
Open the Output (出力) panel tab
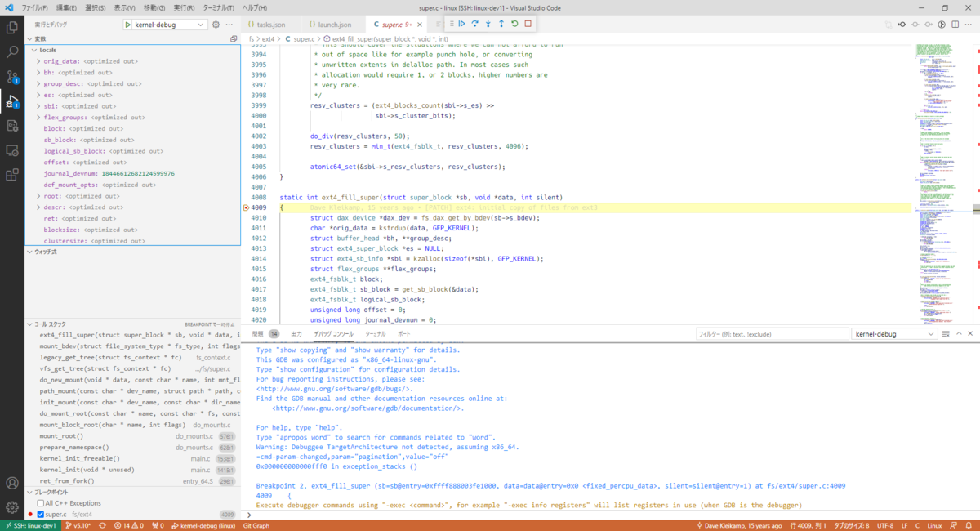pos(296,334)
